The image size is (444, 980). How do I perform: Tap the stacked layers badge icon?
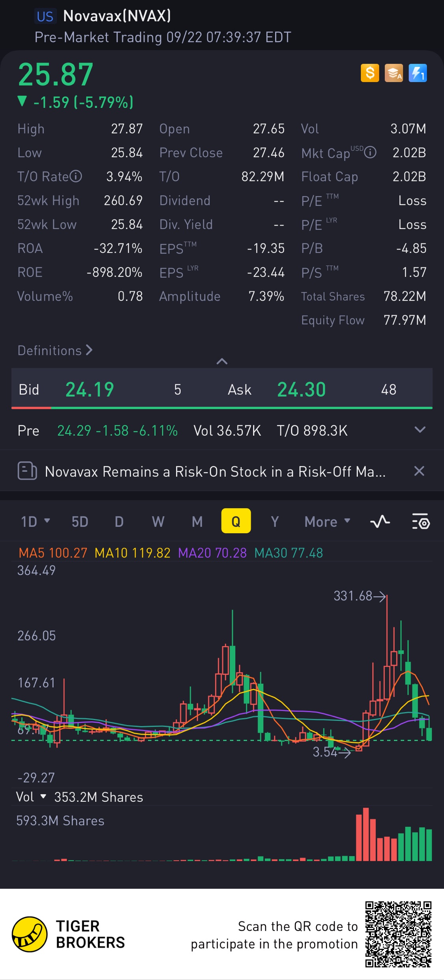pos(394,73)
